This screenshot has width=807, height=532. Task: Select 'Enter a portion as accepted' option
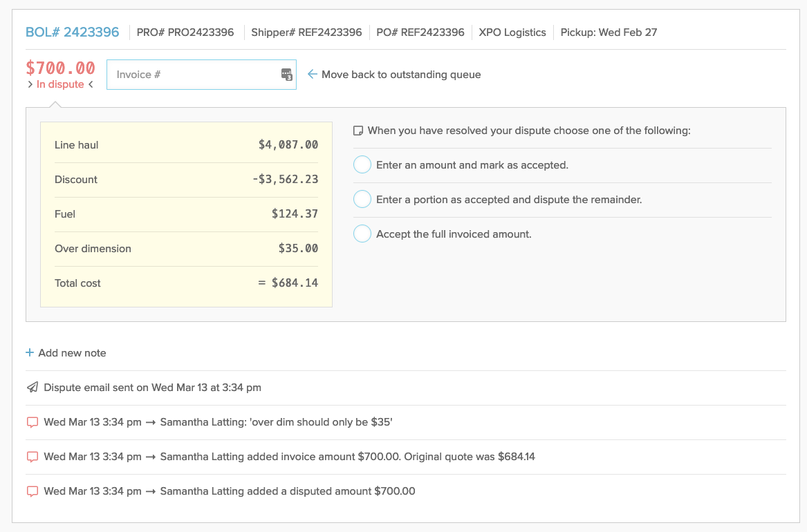[x=362, y=199]
